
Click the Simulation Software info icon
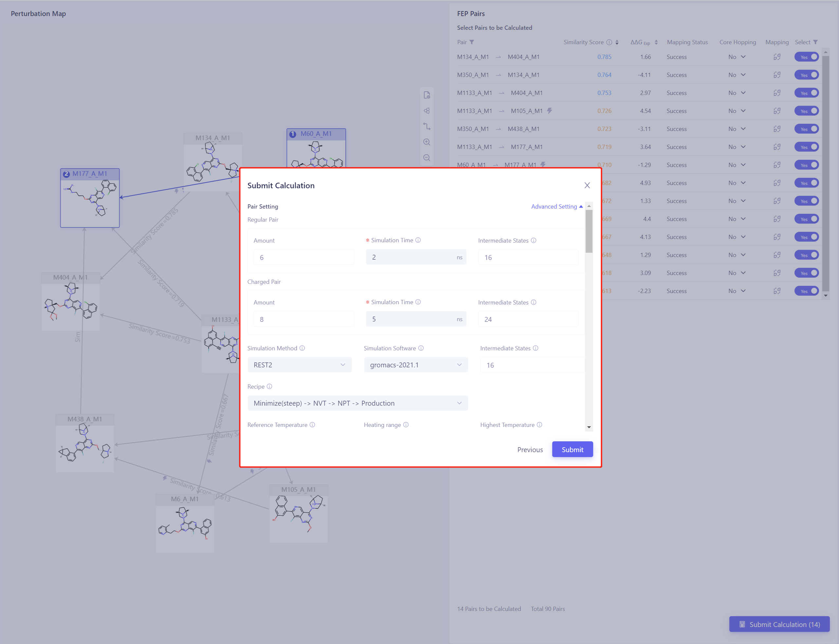coord(421,348)
